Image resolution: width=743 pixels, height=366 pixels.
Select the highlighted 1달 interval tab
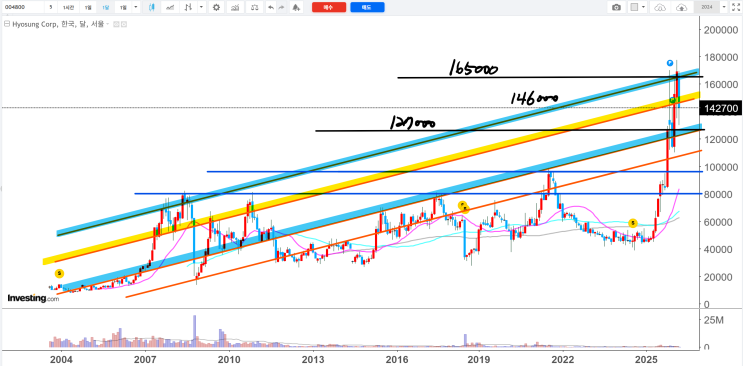pos(106,7)
